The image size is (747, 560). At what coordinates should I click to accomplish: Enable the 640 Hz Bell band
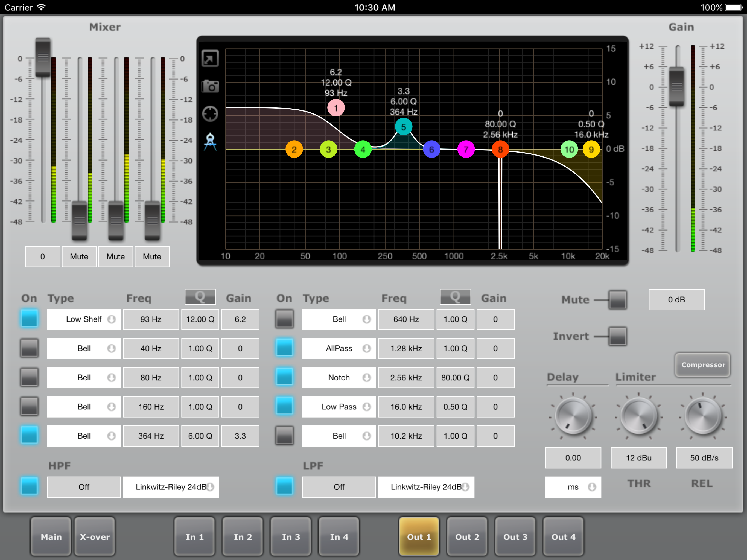(284, 319)
